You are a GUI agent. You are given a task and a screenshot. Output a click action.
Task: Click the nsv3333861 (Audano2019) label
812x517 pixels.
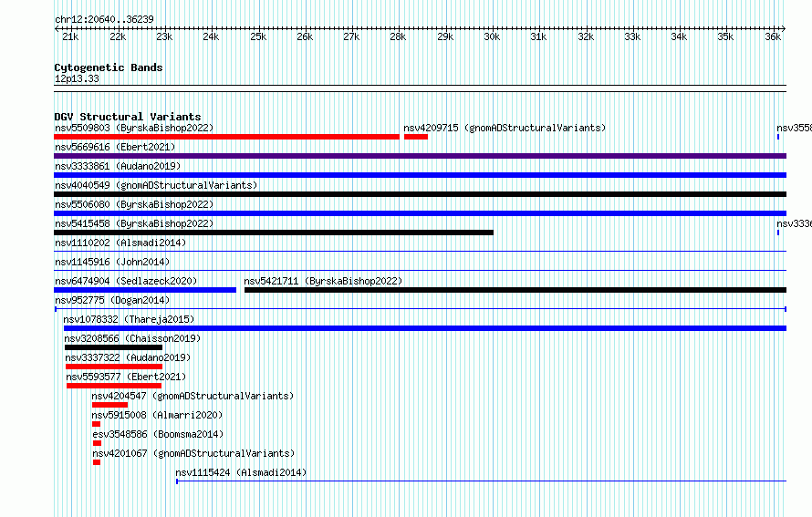(x=118, y=166)
